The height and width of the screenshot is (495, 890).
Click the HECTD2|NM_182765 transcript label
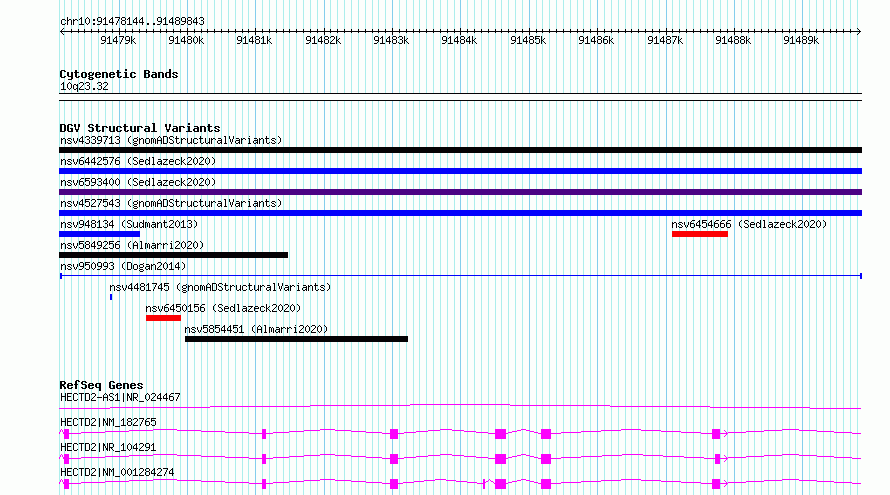108,423
